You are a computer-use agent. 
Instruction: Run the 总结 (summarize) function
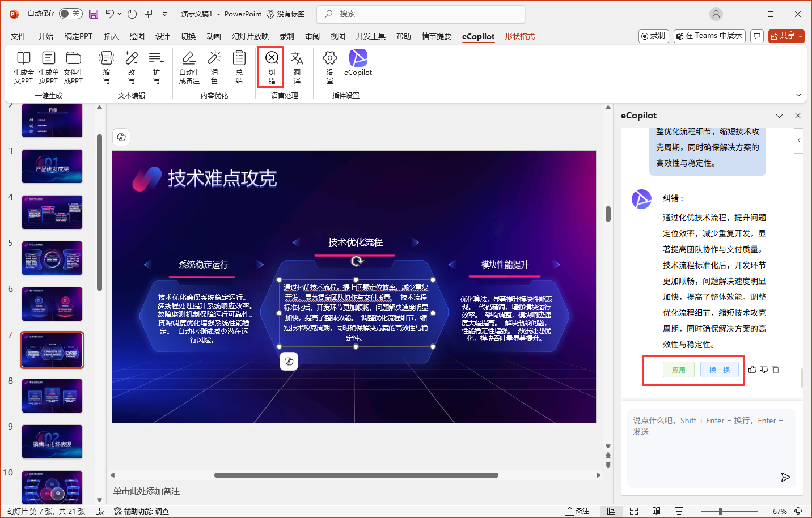click(239, 67)
